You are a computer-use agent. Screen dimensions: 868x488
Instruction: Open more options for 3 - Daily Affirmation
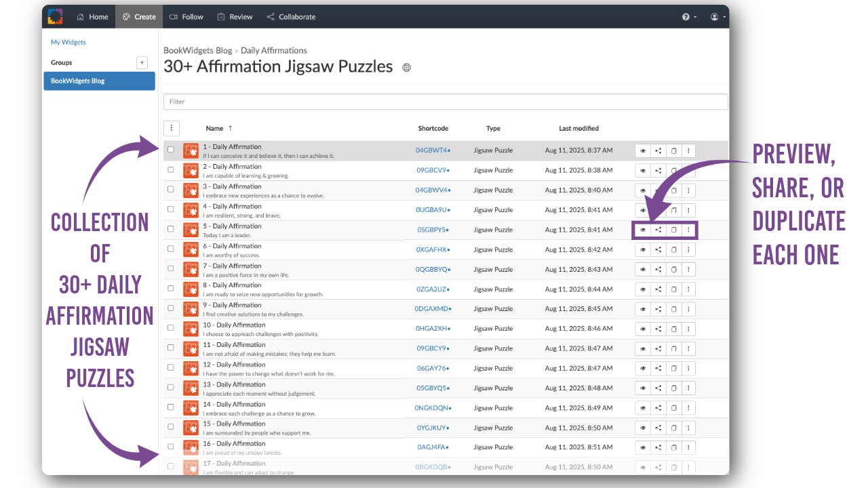(688, 190)
